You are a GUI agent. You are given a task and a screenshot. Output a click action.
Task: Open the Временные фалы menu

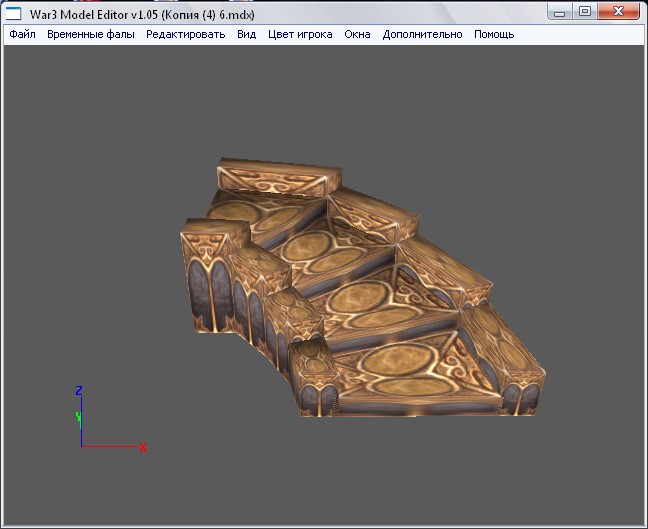point(91,34)
